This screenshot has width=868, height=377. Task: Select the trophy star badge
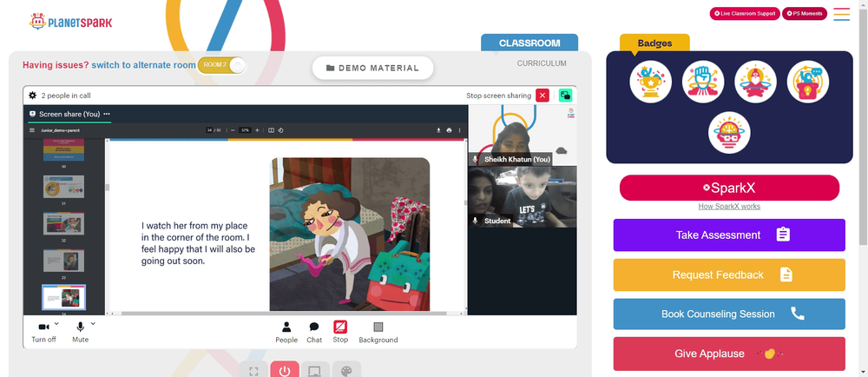(x=650, y=82)
